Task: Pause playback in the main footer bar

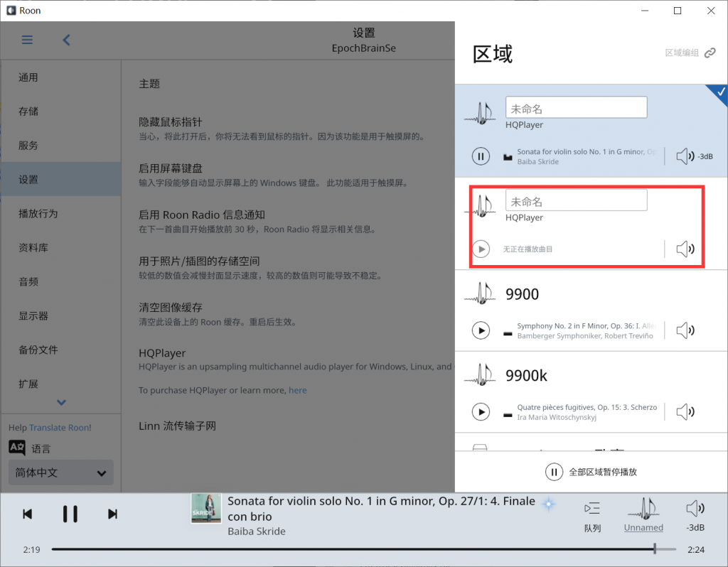Action: click(x=70, y=514)
